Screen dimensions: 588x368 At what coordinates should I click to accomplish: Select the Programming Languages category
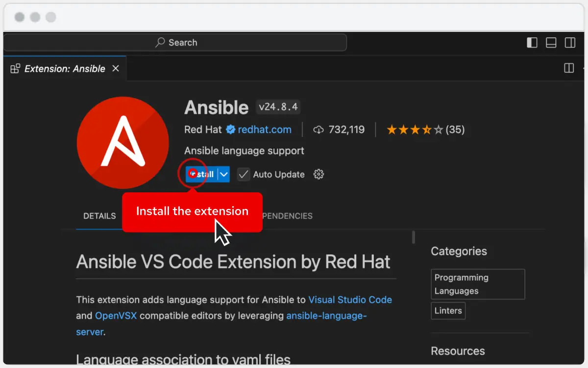478,284
